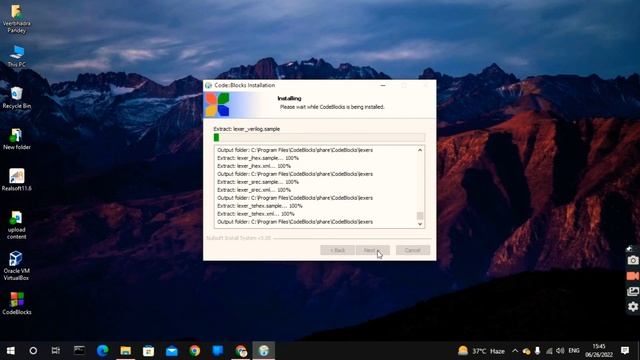The image size is (640, 360).
Task: Open the Mail app from taskbar
Action: 171,351
